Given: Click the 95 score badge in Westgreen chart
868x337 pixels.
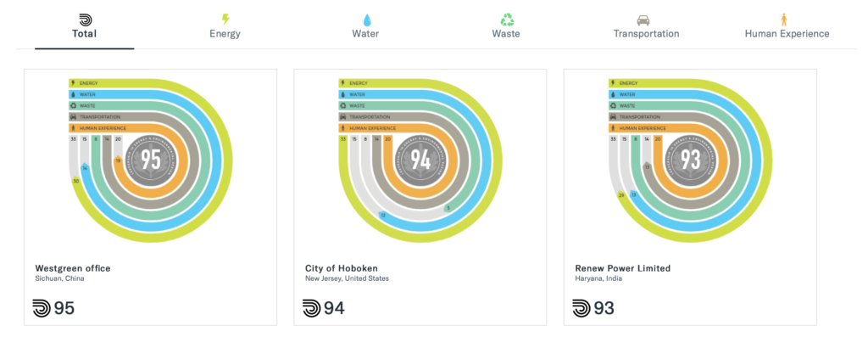Looking at the screenshot, I should (x=151, y=160).
